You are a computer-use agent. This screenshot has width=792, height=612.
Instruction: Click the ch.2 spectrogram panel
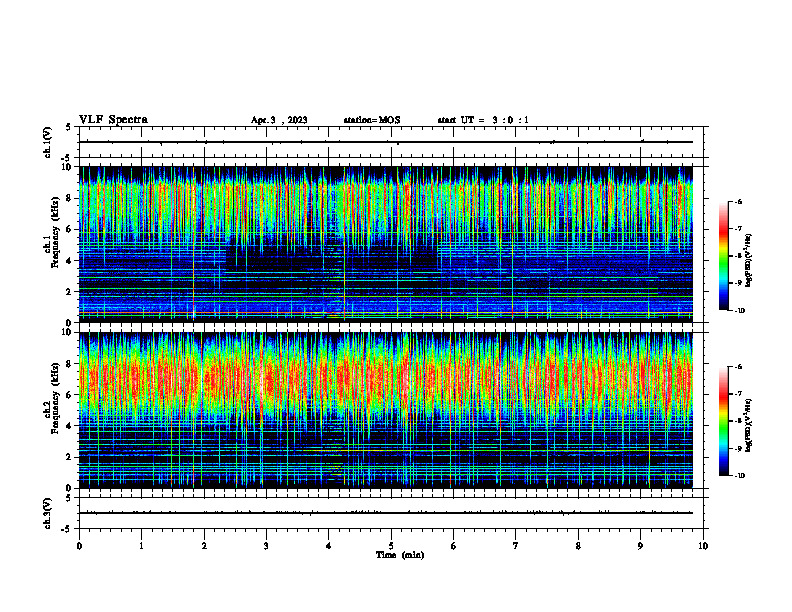386,410
